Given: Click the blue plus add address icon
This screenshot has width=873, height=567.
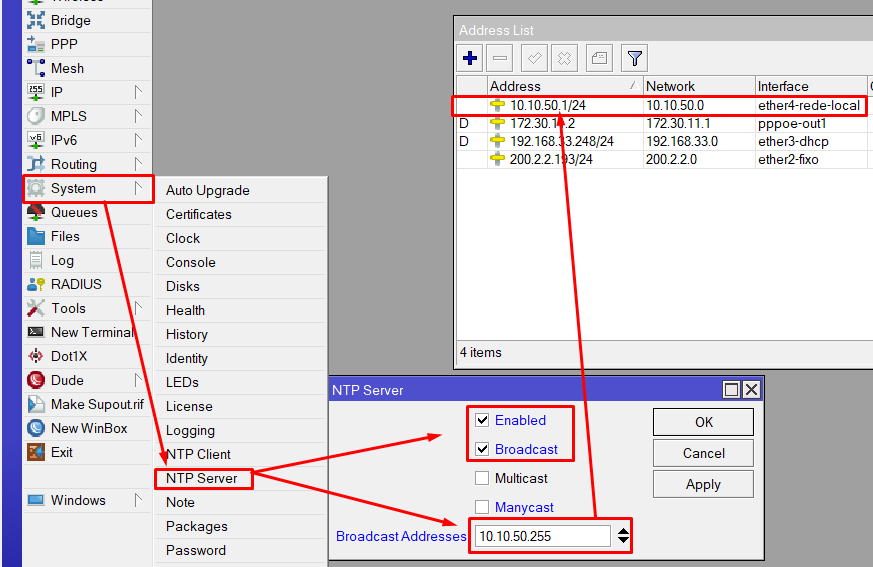Looking at the screenshot, I should [x=470, y=58].
